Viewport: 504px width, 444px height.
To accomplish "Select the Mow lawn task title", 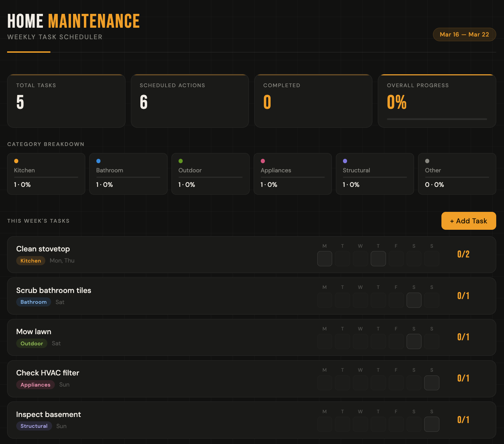I will coord(34,332).
